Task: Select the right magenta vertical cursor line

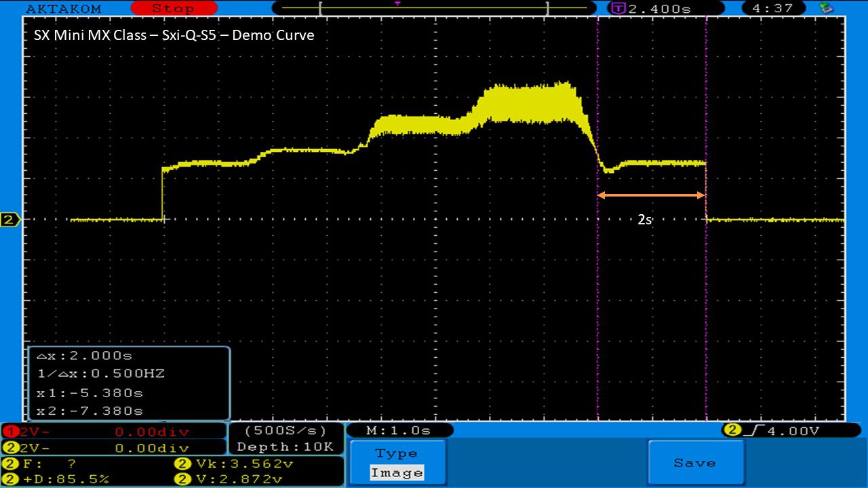Action: [706, 271]
